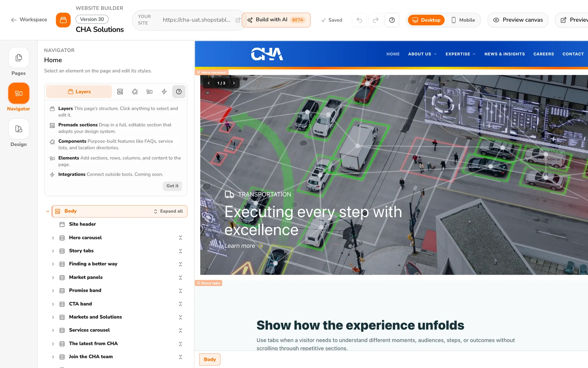
Task: Open site URL external link icon
Action: tap(238, 20)
